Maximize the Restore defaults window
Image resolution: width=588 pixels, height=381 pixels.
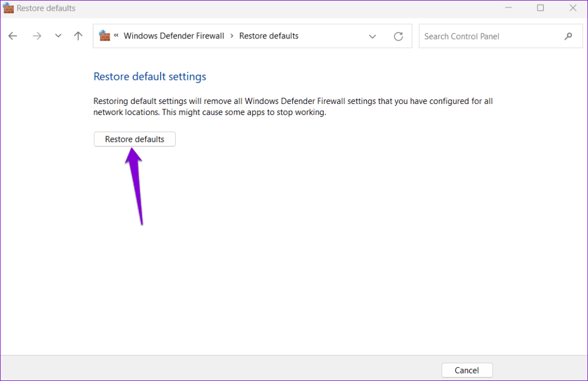pos(540,8)
